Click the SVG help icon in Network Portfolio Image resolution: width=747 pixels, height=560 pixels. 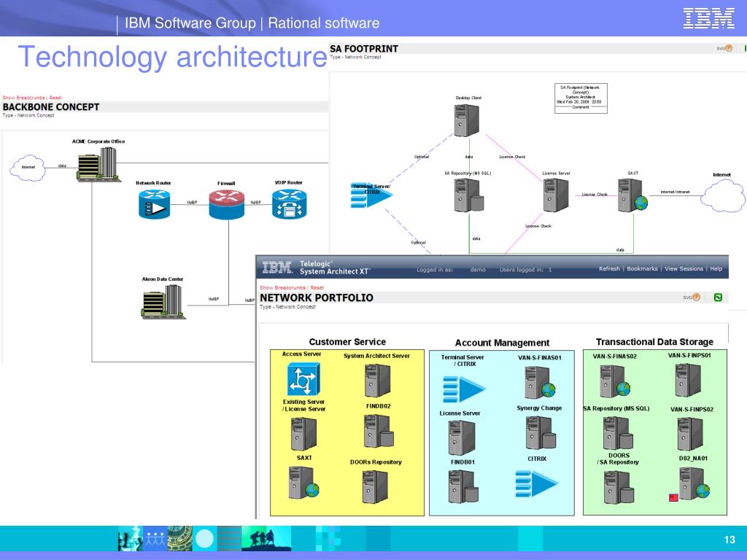coord(692,297)
